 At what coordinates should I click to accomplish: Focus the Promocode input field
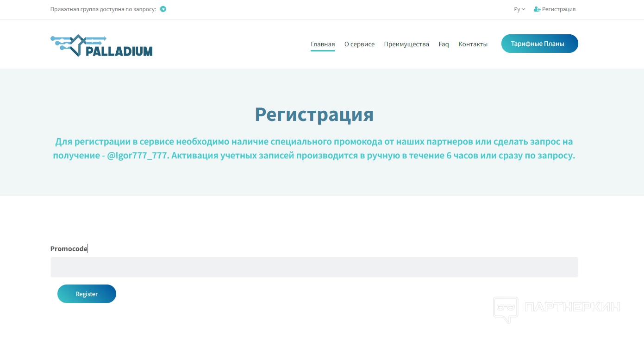click(x=314, y=267)
